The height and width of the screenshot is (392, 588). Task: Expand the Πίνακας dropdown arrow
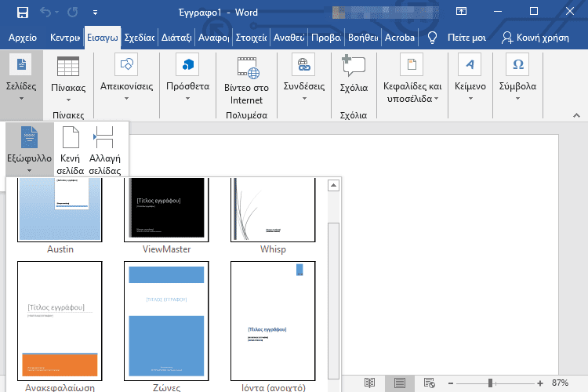point(68,100)
